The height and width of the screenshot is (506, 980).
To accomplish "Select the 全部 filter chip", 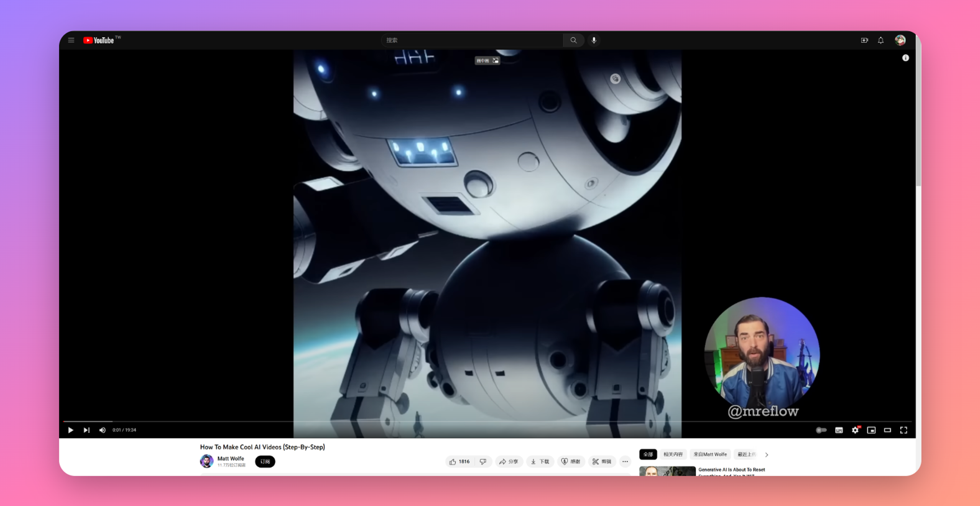I will click(648, 455).
